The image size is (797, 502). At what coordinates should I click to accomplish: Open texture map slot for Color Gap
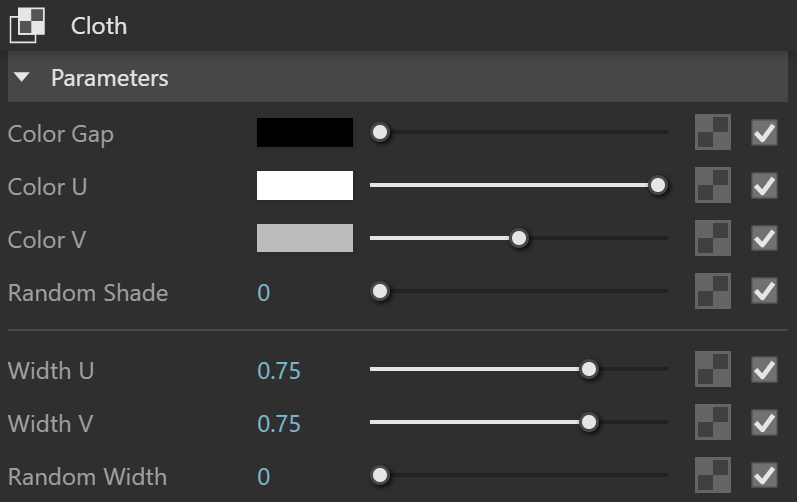(x=713, y=132)
